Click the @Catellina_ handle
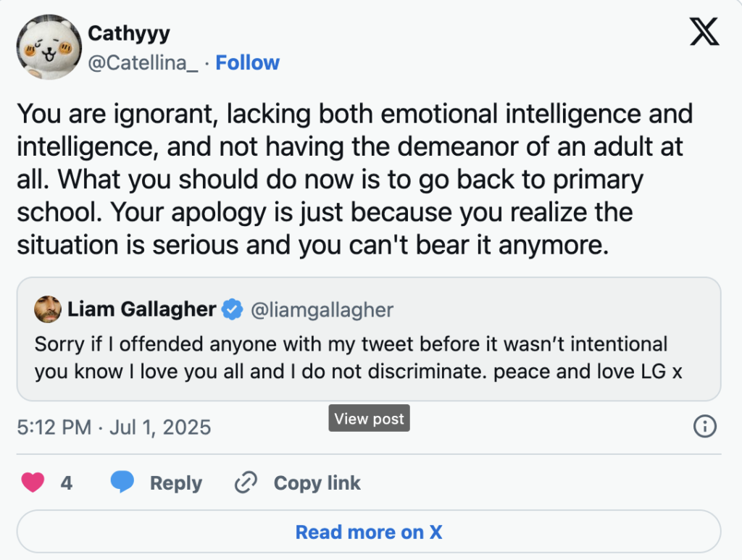The height and width of the screenshot is (560, 742). click(142, 63)
